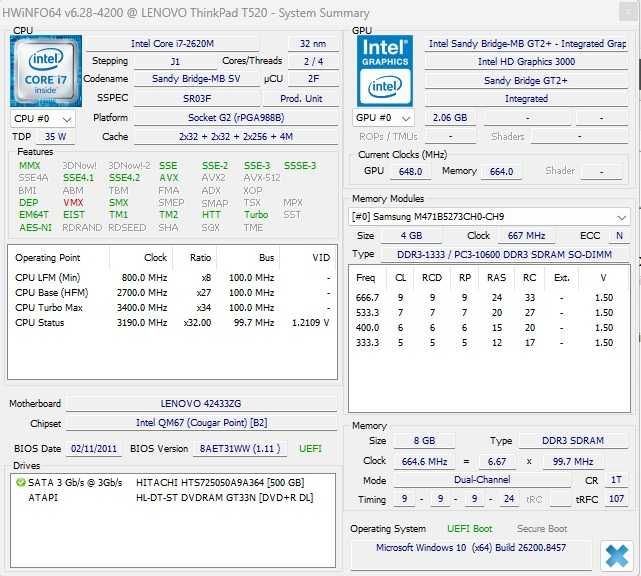Screen dimensions: 641x576
Task: Click the Intel QM67 (Cougar Point) chipset
Action: tap(201, 423)
